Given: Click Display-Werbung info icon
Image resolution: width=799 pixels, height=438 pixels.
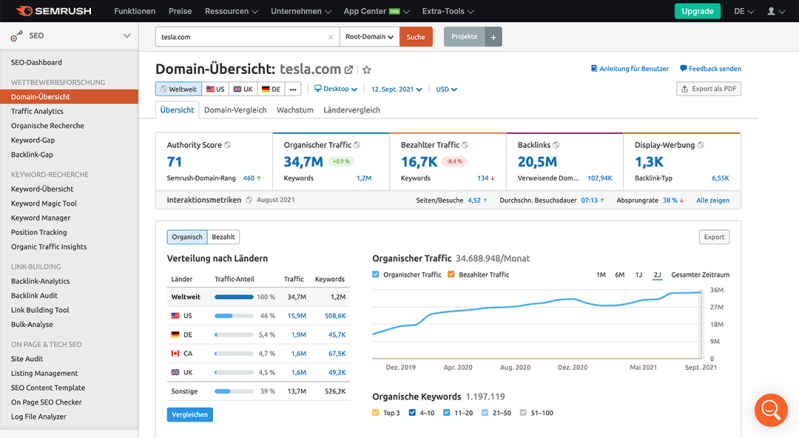Looking at the screenshot, I should [x=701, y=145].
